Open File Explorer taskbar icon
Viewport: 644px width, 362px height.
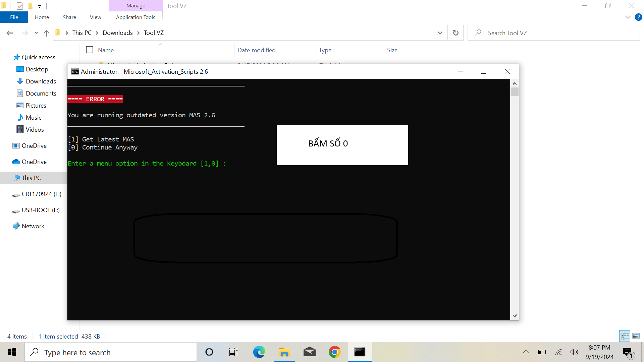284,352
